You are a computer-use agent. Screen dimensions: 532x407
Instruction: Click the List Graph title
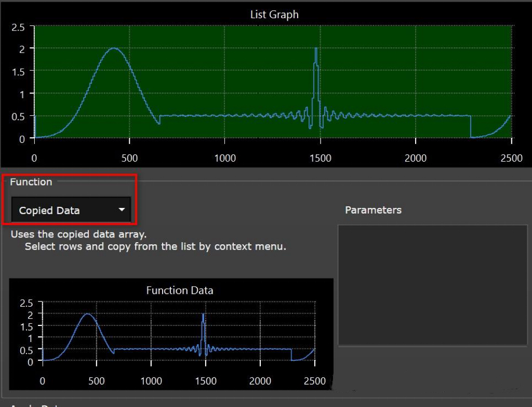click(x=274, y=15)
